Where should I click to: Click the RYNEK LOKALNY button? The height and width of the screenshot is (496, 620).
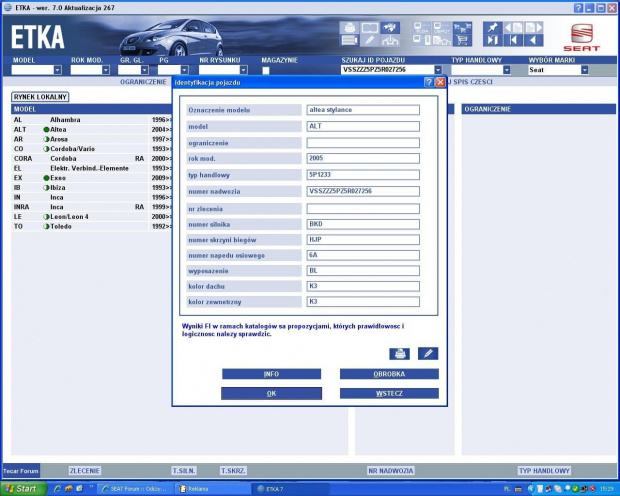click(x=40, y=97)
